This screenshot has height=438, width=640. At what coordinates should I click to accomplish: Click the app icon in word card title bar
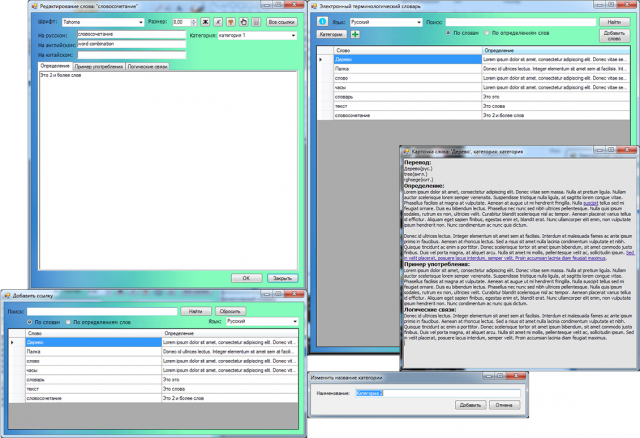pos(406,151)
